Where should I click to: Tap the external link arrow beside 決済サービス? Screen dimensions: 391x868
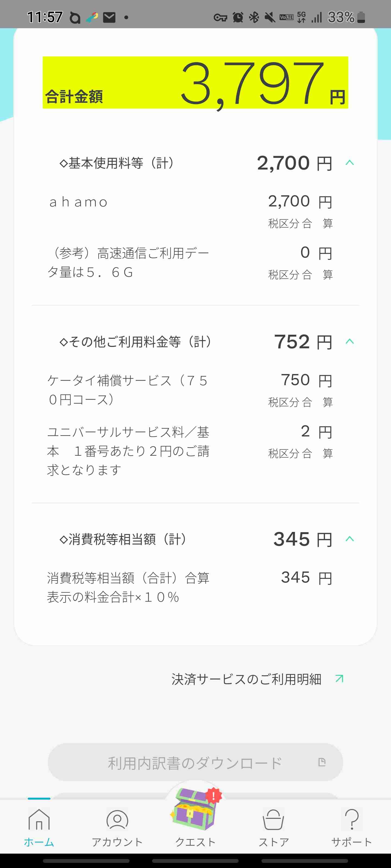(x=339, y=679)
